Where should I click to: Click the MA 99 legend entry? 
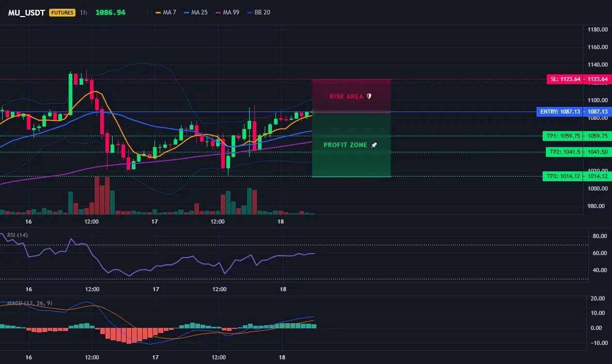pos(227,12)
